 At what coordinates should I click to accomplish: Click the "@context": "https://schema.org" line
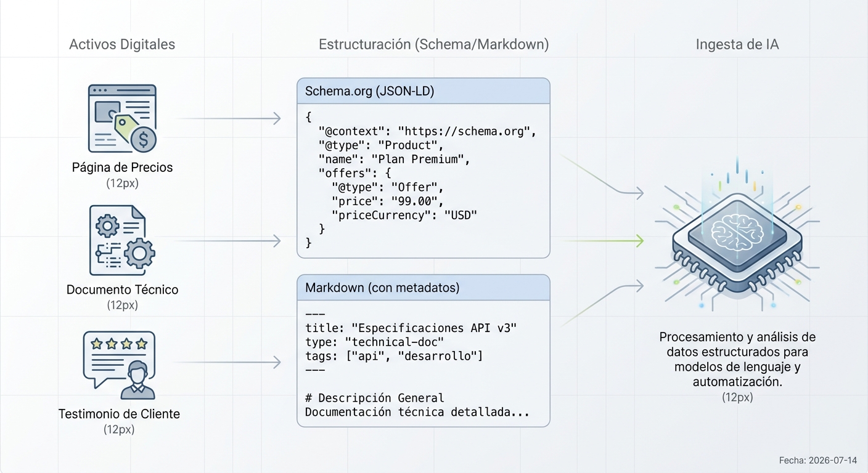(428, 131)
